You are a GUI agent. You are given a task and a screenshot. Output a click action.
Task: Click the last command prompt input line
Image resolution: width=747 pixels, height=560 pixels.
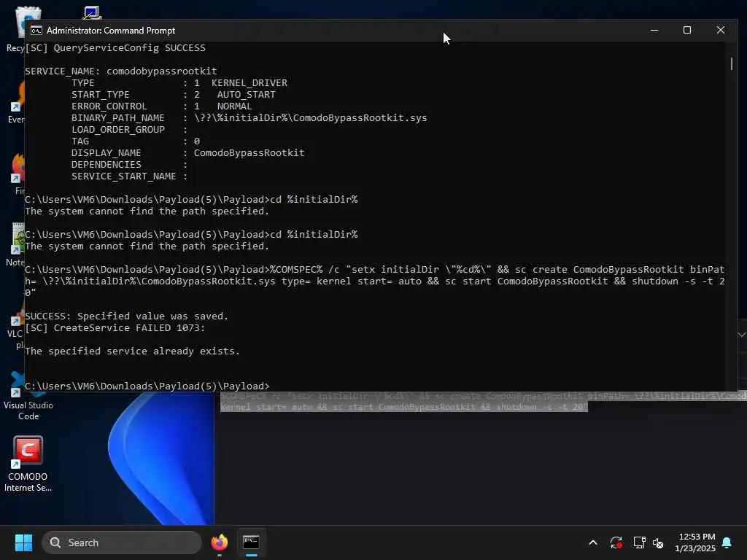point(147,386)
